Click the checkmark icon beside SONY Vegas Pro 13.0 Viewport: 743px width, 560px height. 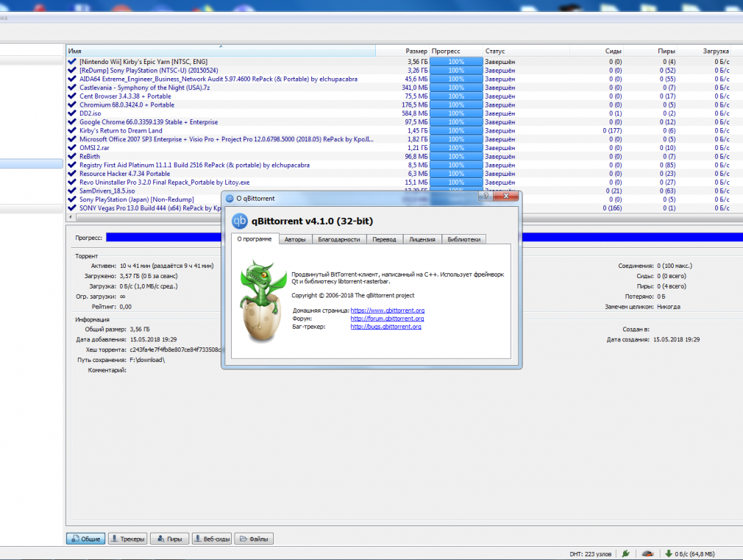coord(72,208)
